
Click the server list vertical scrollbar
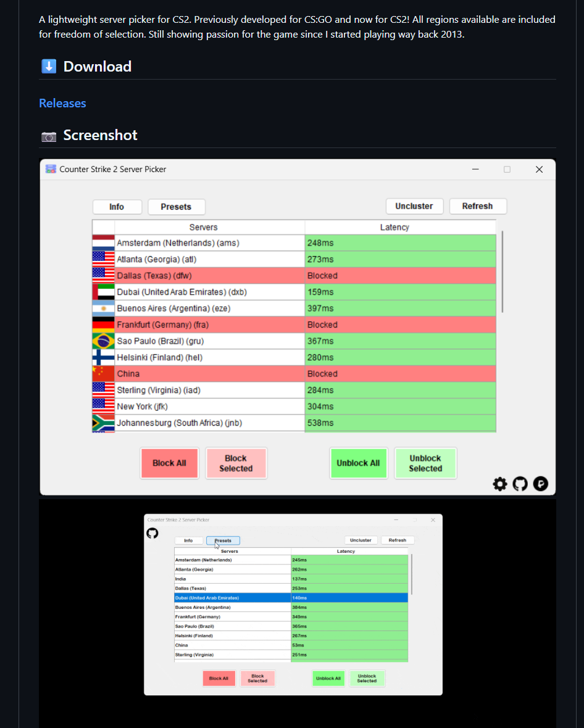point(503,271)
